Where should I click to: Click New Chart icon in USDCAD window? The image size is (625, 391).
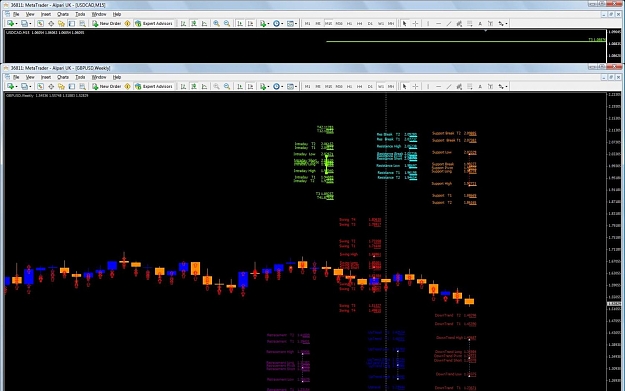(10, 24)
